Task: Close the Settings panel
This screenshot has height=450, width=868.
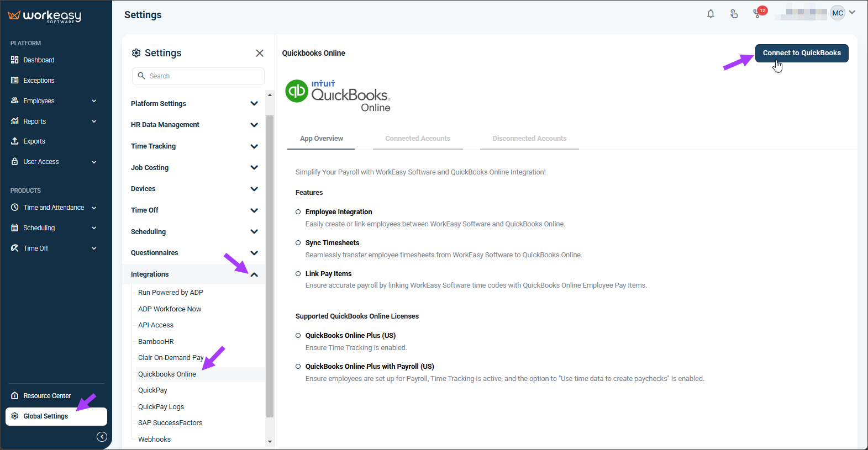Action: coord(260,53)
